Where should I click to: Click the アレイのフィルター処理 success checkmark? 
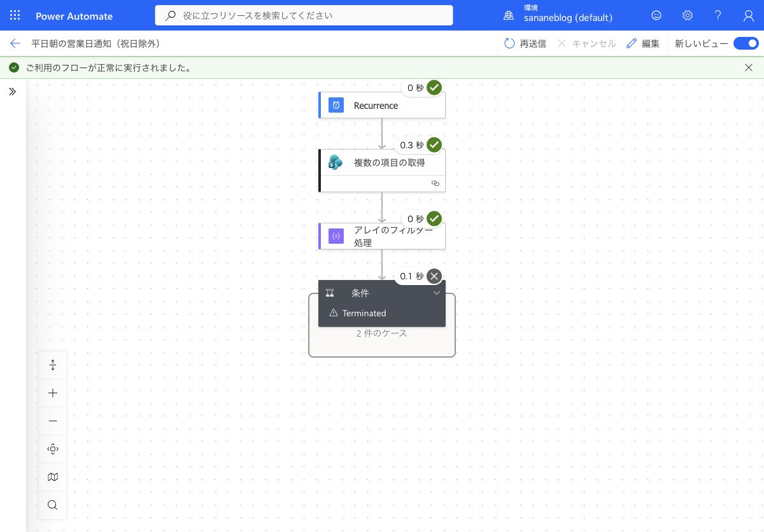tap(434, 218)
